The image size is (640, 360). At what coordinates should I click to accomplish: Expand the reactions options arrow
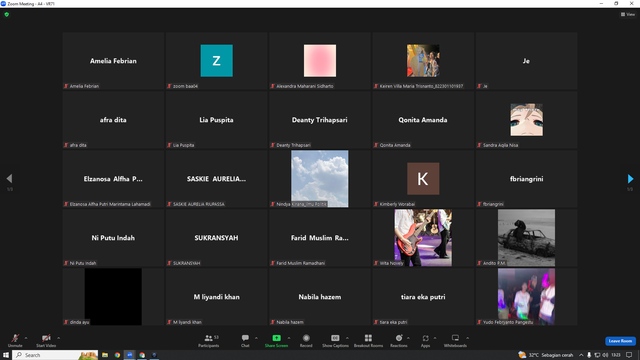408,338
